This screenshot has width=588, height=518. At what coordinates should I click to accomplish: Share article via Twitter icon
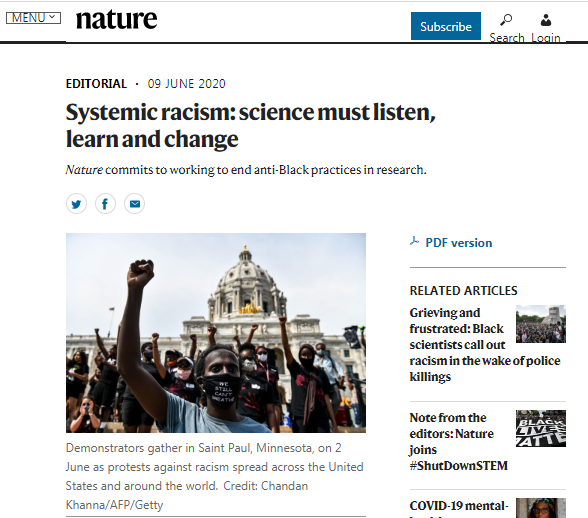tap(76, 204)
